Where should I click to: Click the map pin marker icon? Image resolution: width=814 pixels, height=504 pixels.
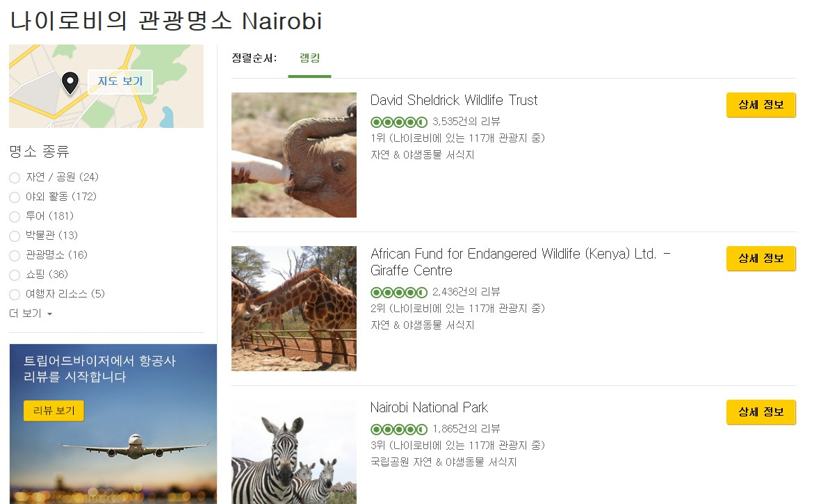(x=70, y=82)
